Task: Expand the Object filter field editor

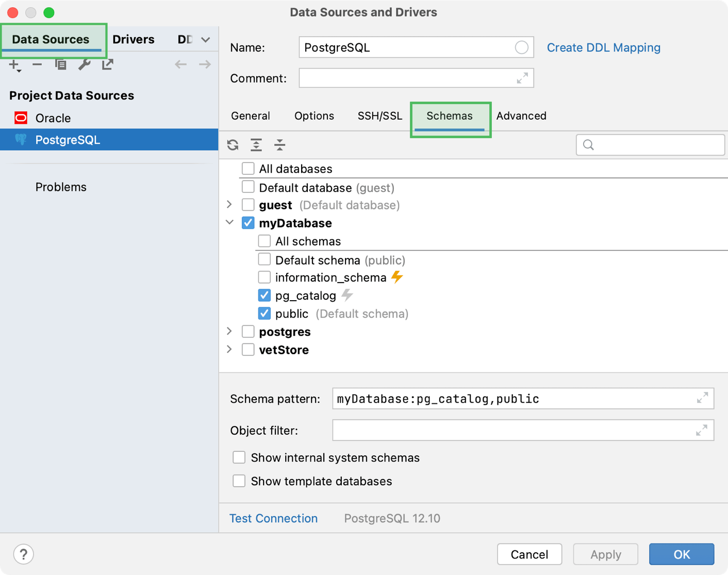Action: pos(701,430)
